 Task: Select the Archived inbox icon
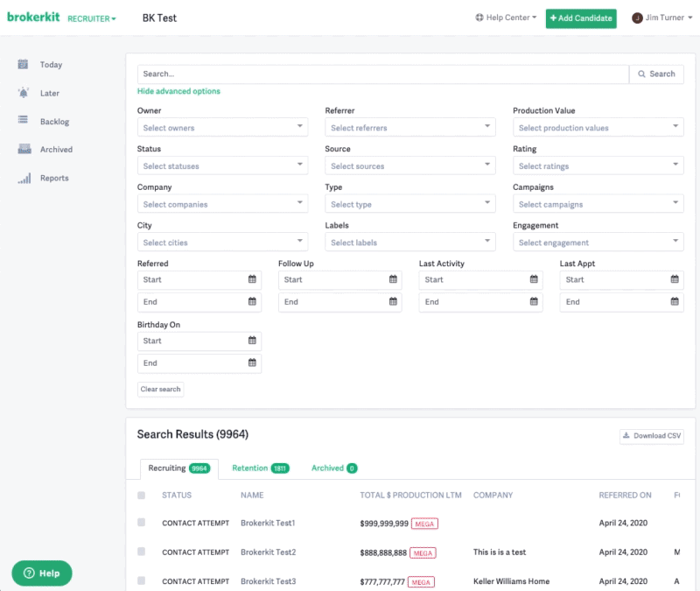click(x=24, y=149)
